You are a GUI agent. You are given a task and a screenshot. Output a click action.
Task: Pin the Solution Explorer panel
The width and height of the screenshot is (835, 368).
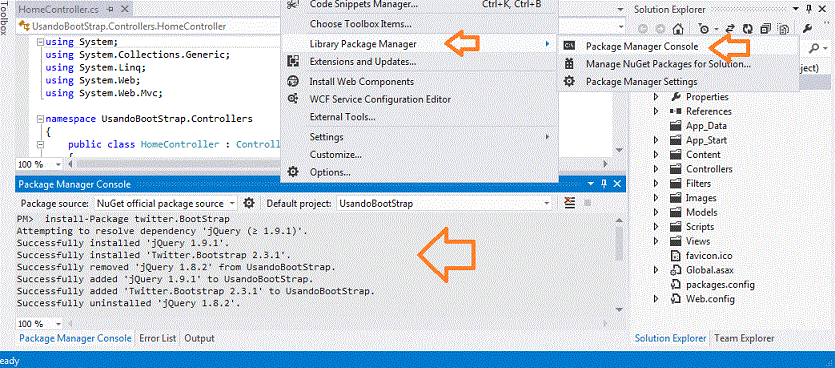(809, 10)
